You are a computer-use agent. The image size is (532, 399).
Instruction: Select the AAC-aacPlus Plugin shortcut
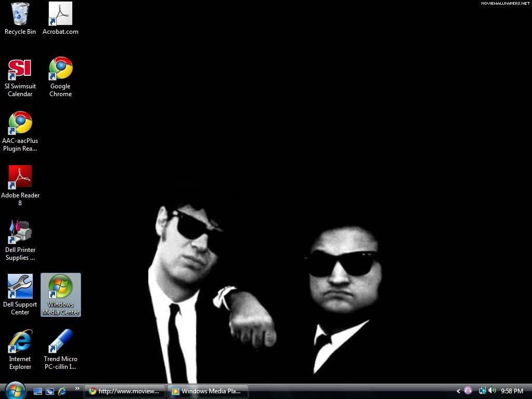pyautogui.click(x=20, y=124)
